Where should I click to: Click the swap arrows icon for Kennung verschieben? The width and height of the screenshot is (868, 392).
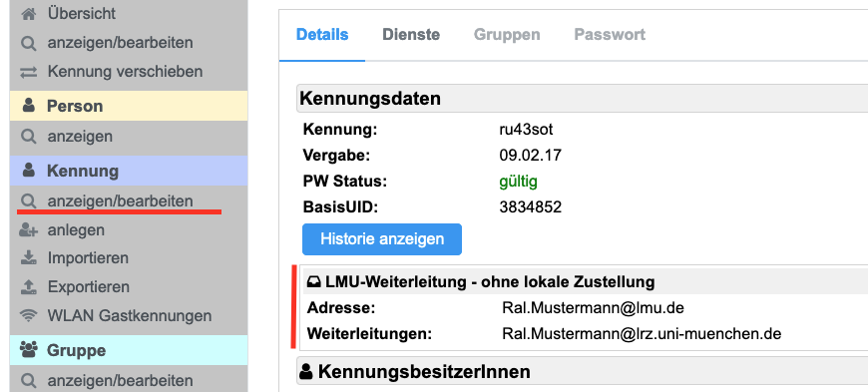click(28, 72)
